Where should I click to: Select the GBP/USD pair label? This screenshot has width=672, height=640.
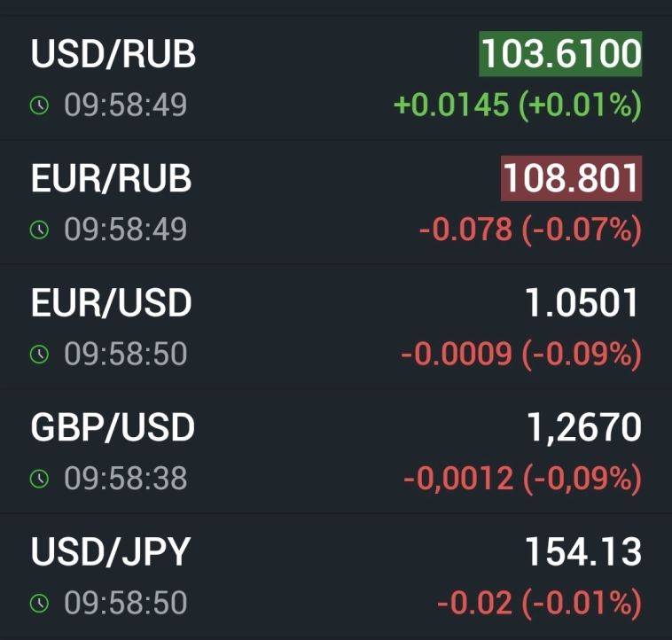(113, 429)
